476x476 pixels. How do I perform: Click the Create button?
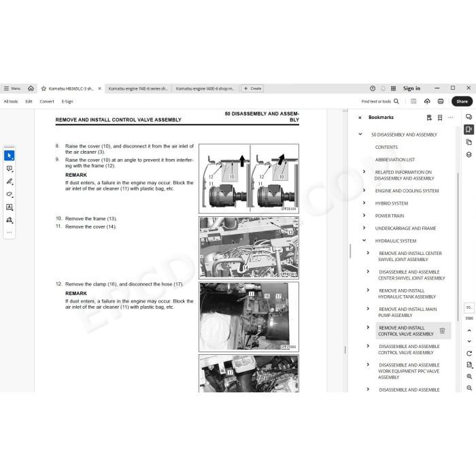click(252, 88)
